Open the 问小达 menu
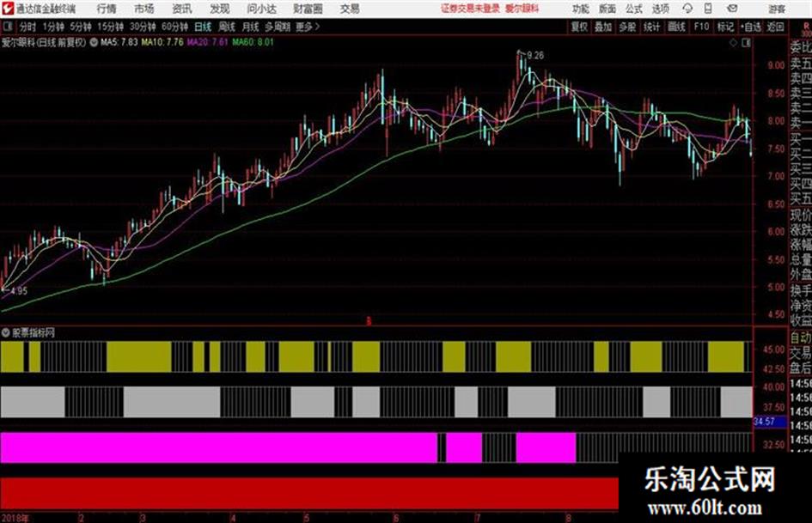 [x=261, y=9]
